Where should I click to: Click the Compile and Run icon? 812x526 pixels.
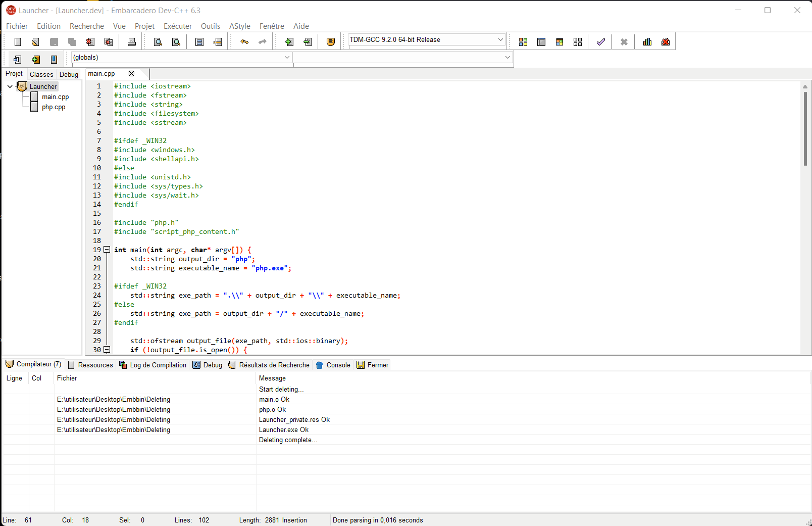[x=560, y=42]
